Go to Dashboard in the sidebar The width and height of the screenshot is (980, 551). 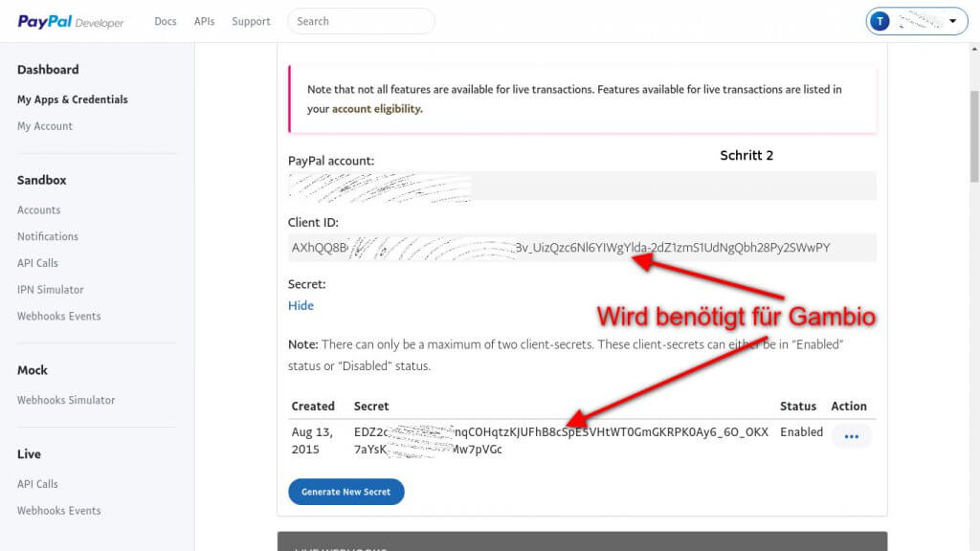pyautogui.click(x=48, y=69)
